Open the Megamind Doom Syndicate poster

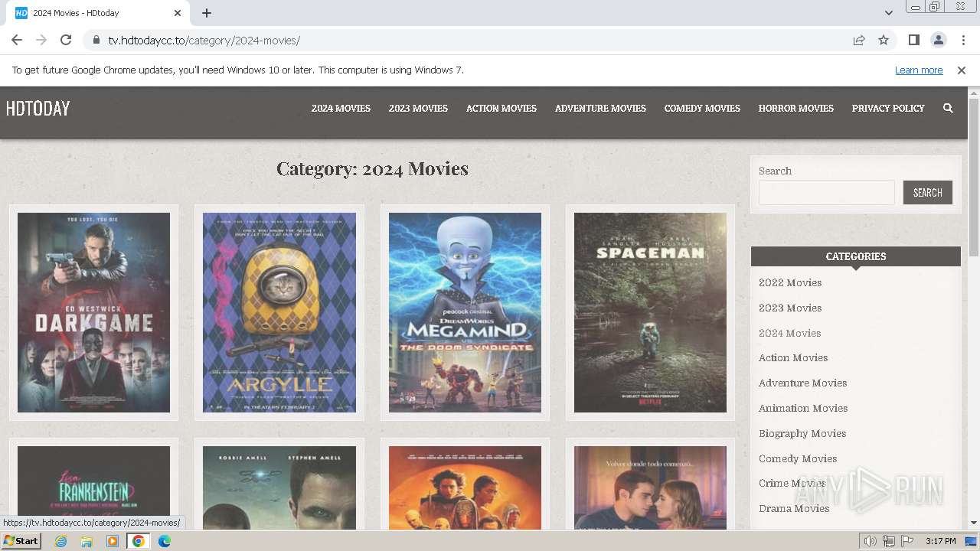(x=465, y=312)
